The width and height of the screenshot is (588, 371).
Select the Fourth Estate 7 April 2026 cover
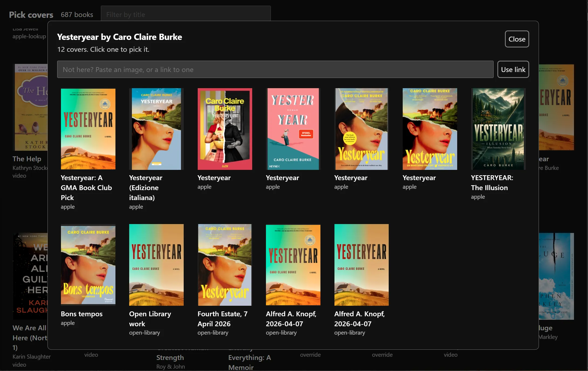point(225,265)
